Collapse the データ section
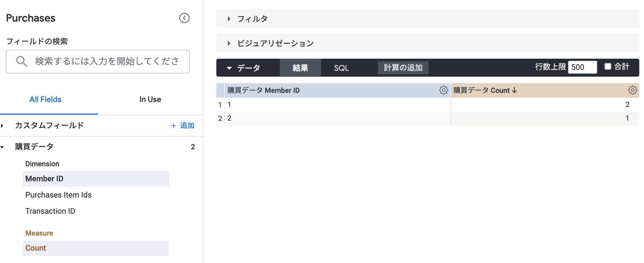644x263 pixels. click(x=229, y=68)
